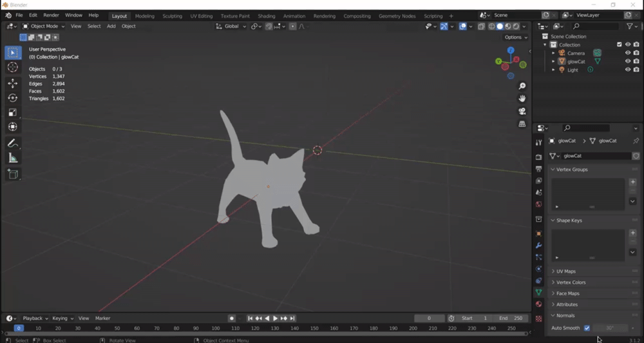Screen dimensions: 644x343
Task: Open Global transform orientation dropdown
Action: coord(231,26)
